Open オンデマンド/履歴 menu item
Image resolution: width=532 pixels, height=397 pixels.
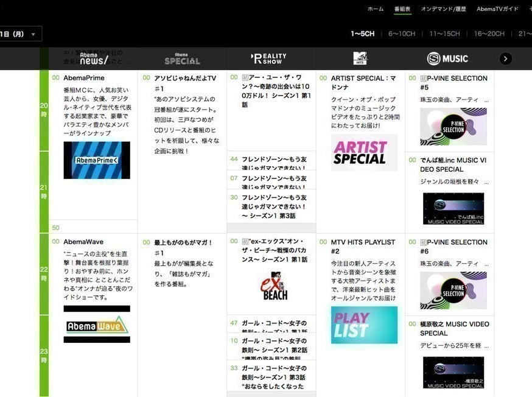(x=444, y=9)
